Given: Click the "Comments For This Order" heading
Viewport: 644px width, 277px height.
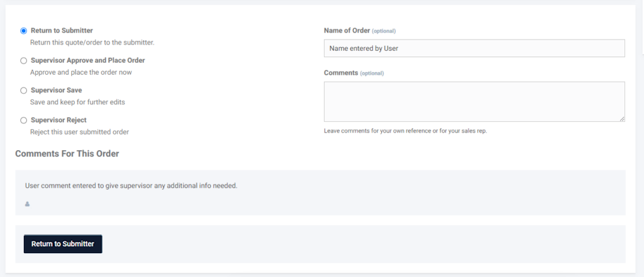Looking at the screenshot, I should point(67,153).
